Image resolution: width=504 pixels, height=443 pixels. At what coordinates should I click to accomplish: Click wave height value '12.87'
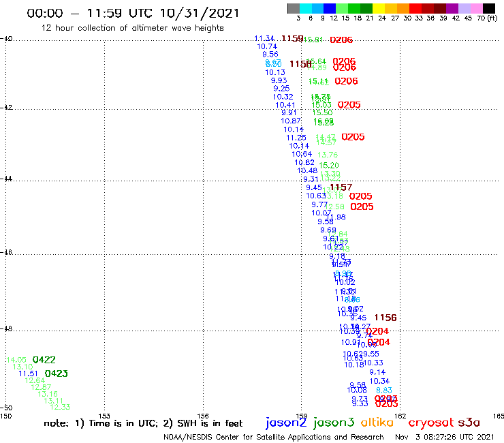(41, 387)
